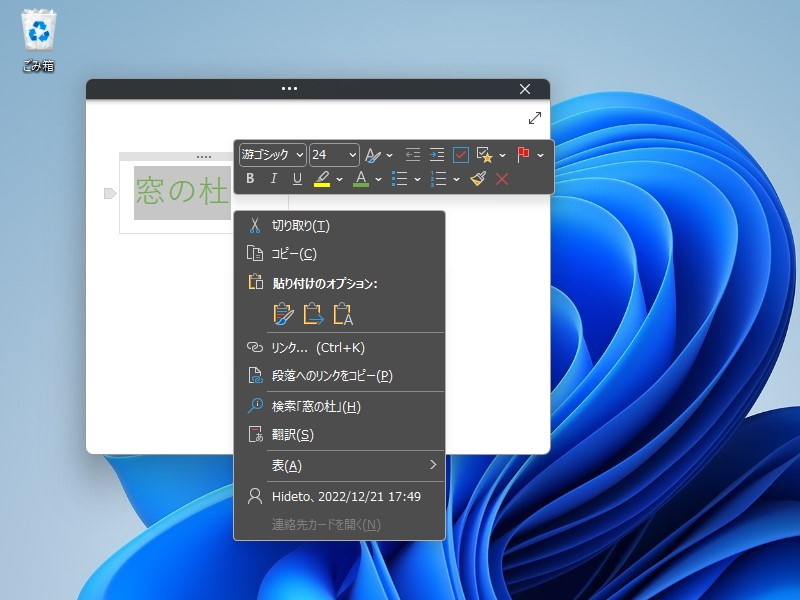The image size is (800, 600).
Task: Open the 表(A) submenu
Action: point(339,465)
